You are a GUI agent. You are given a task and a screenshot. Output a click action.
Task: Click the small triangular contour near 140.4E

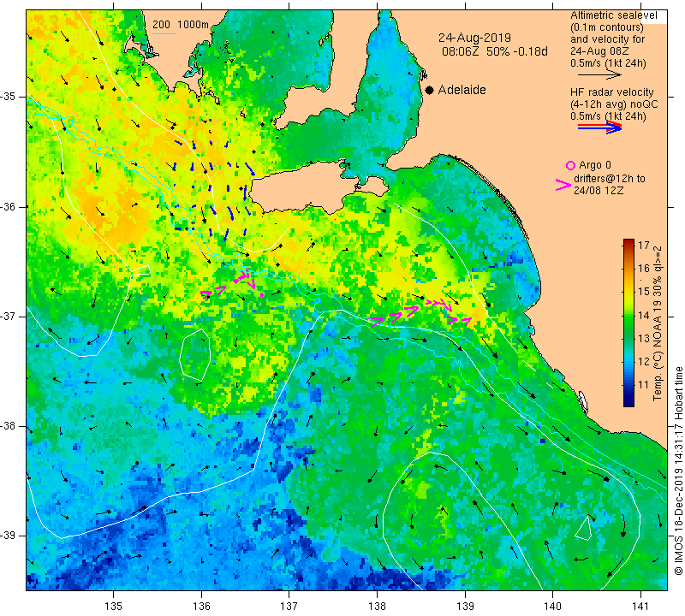click(585, 528)
